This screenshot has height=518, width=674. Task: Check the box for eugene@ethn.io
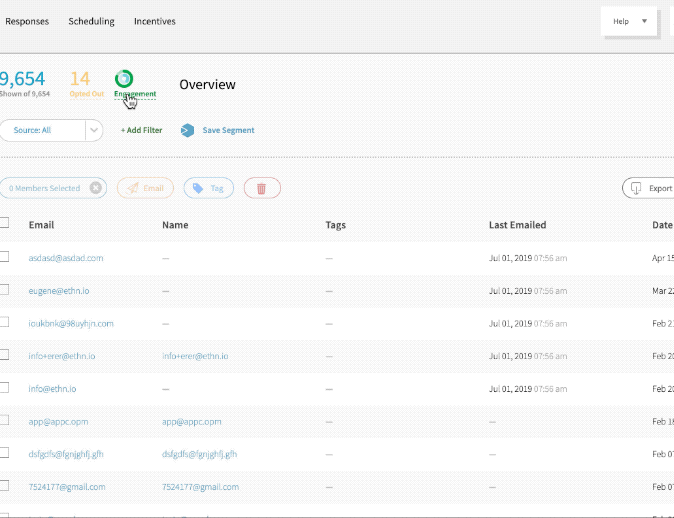pos(4,289)
